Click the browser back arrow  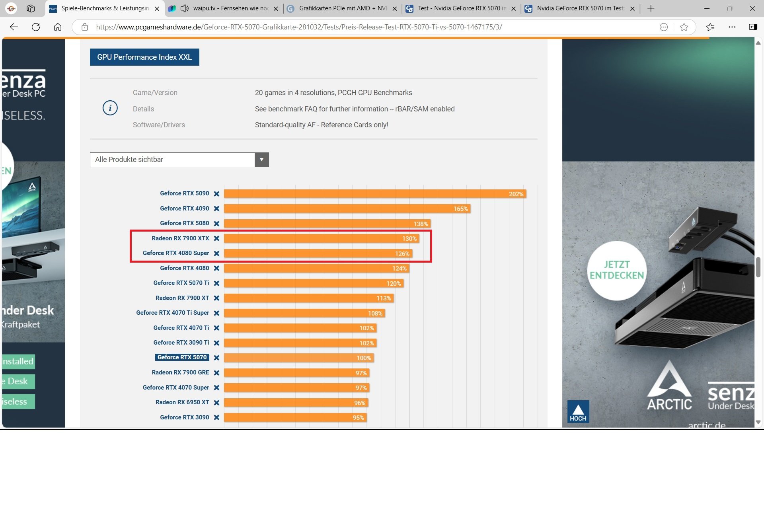[x=14, y=27]
